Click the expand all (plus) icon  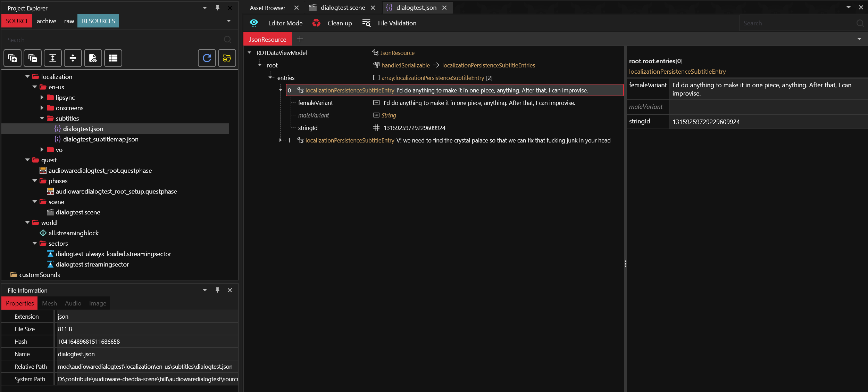point(12,58)
